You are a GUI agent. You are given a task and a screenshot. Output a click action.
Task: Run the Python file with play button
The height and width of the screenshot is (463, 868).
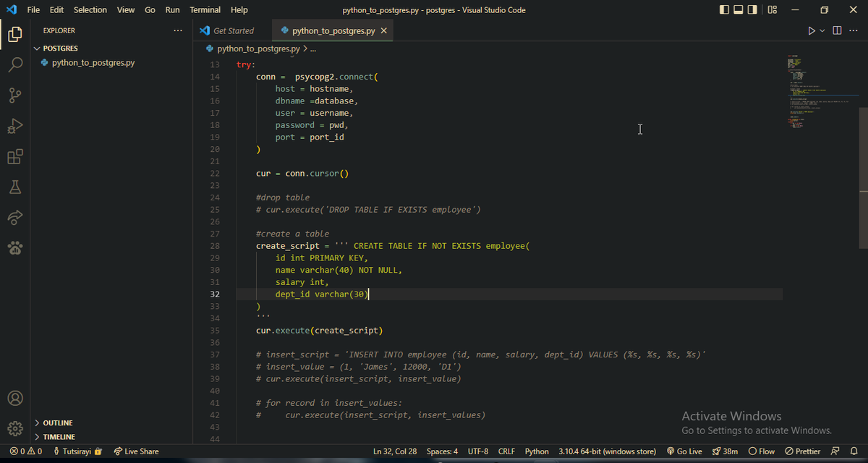point(812,30)
